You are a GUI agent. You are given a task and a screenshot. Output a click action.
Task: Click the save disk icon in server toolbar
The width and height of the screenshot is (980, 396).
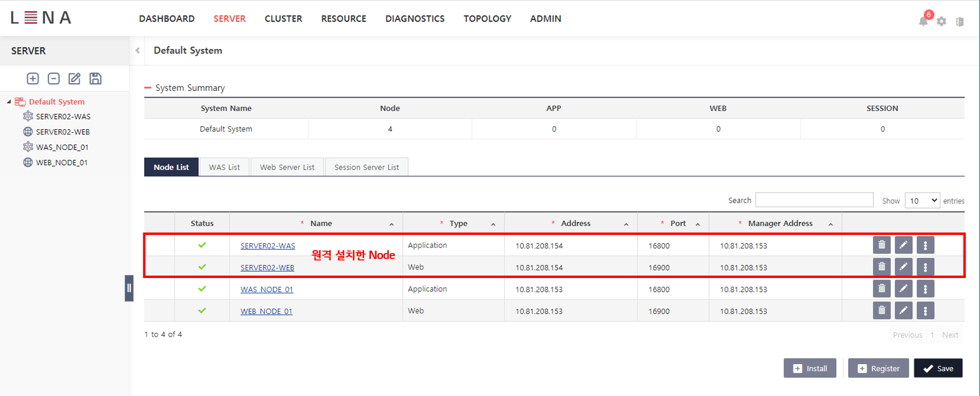[96, 79]
